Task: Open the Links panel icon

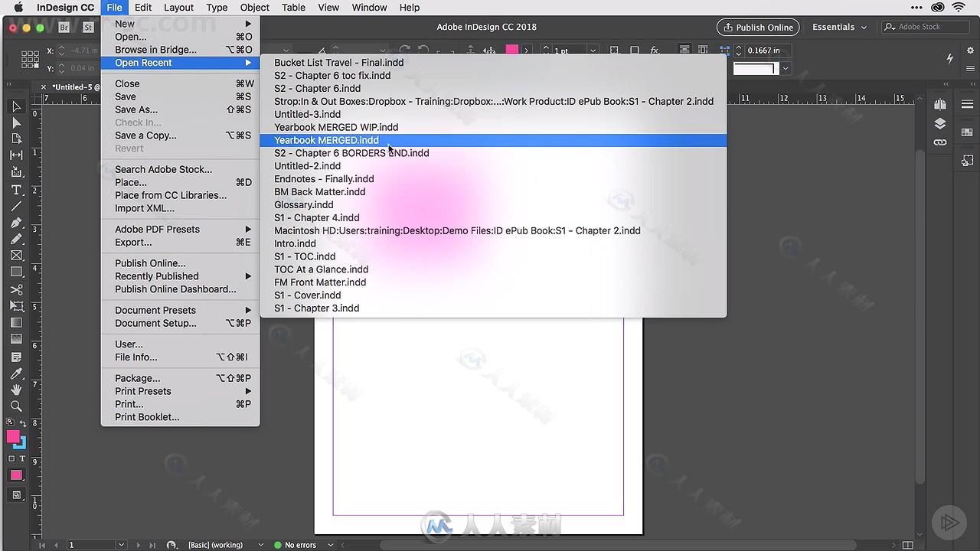Action: coord(940,142)
